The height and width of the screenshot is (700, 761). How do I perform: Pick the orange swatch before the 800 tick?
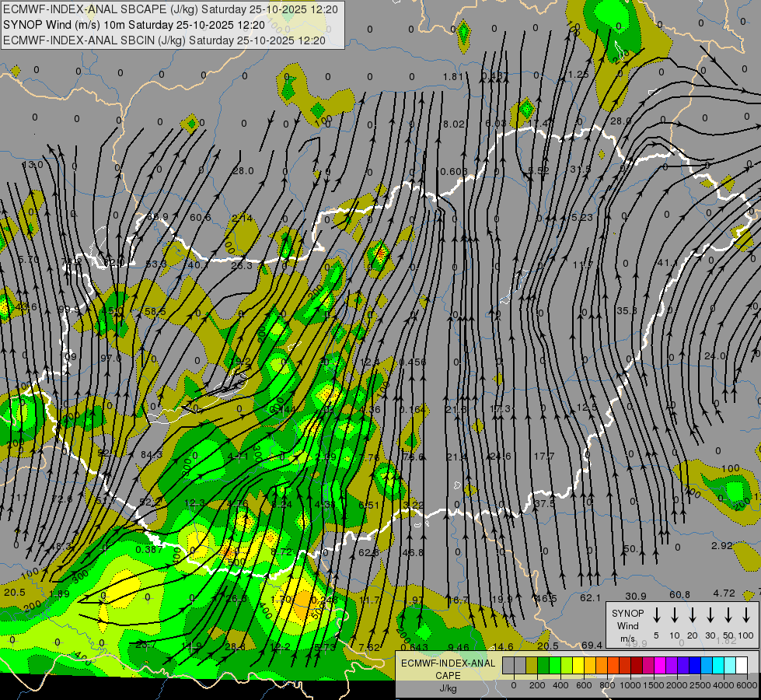(602, 665)
